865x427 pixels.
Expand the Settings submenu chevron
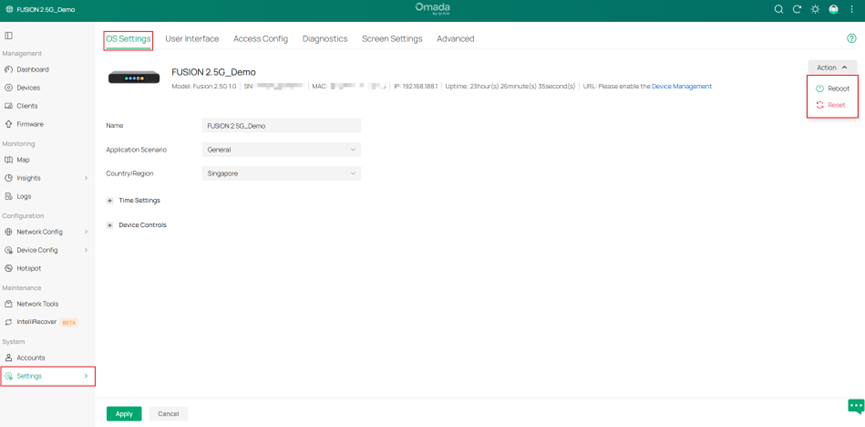click(x=86, y=376)
